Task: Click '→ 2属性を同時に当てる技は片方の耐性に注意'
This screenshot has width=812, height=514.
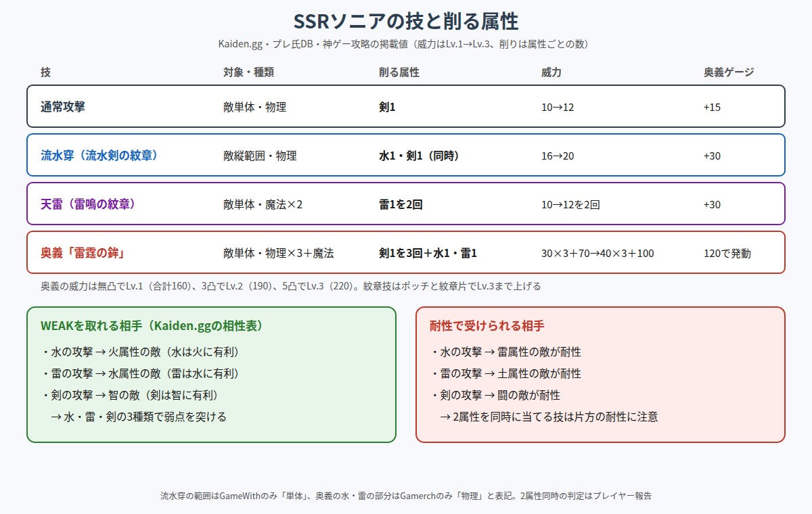Action: click(x=549, y=417)
